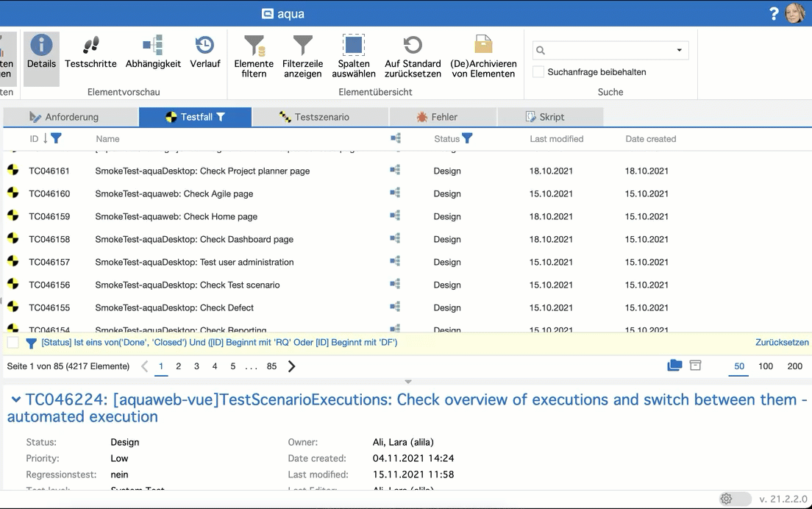Click the Status column filter icon

tap(467, 138)
